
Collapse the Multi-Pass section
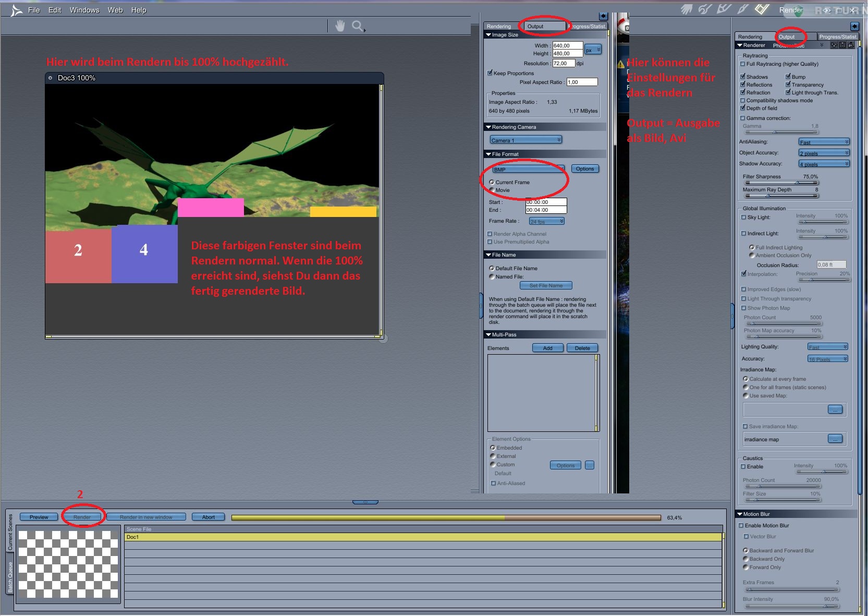click(x=488, y=334)
